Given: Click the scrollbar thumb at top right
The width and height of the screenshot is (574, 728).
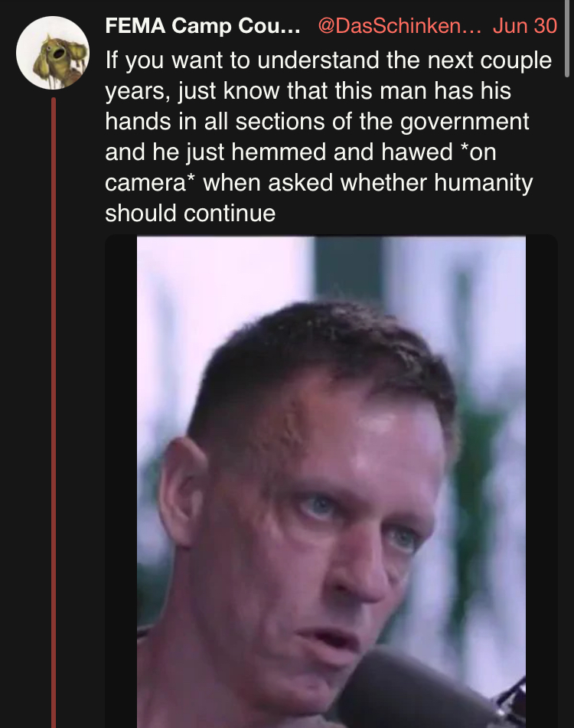Looking at the screenshot, I should tap(566, 38).
